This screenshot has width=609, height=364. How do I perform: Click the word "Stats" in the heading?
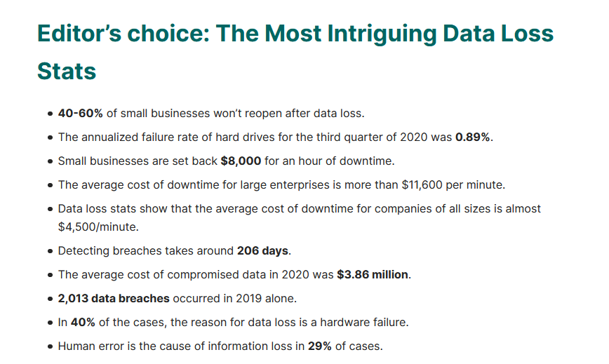click(x=67, y=71)
